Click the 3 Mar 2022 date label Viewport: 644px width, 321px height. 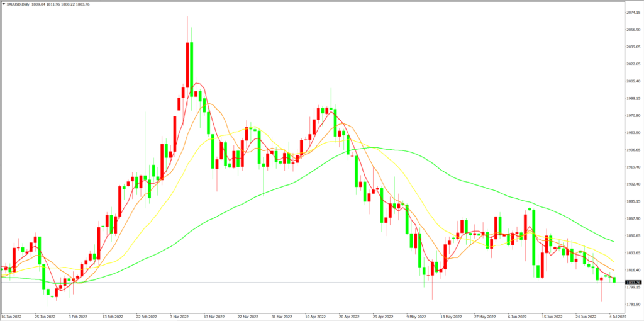[180, 317]
